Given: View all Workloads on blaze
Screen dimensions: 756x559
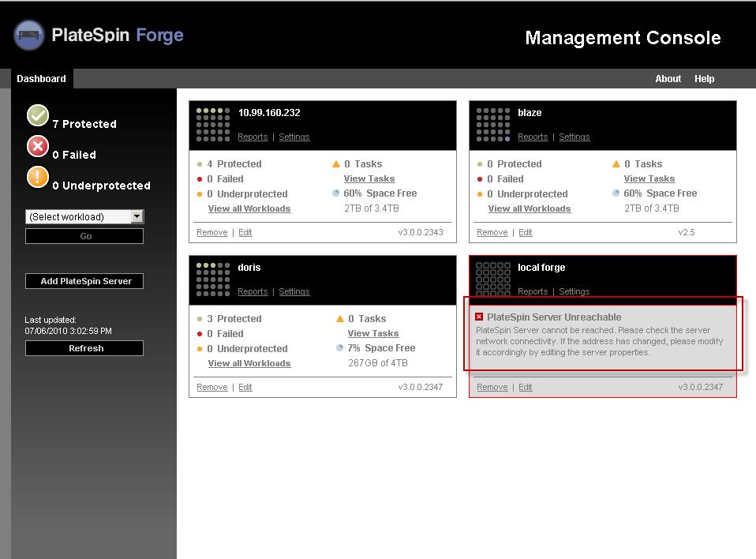Looking at the screenshot, I should coord(530,208).
